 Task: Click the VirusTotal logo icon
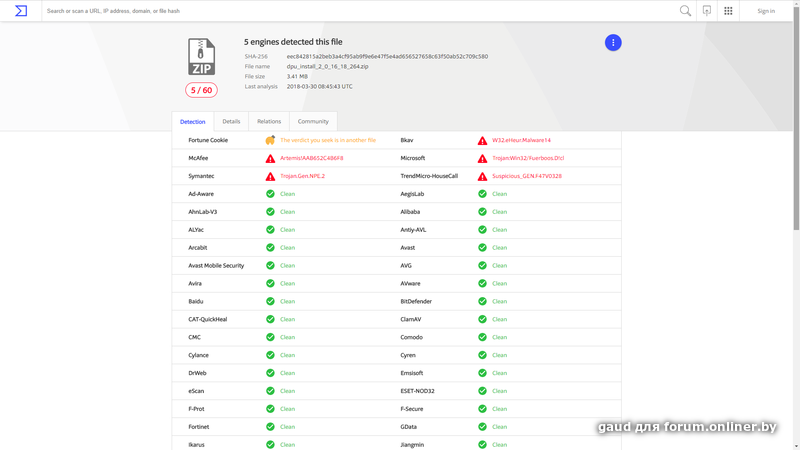click(x=21, y=11)
